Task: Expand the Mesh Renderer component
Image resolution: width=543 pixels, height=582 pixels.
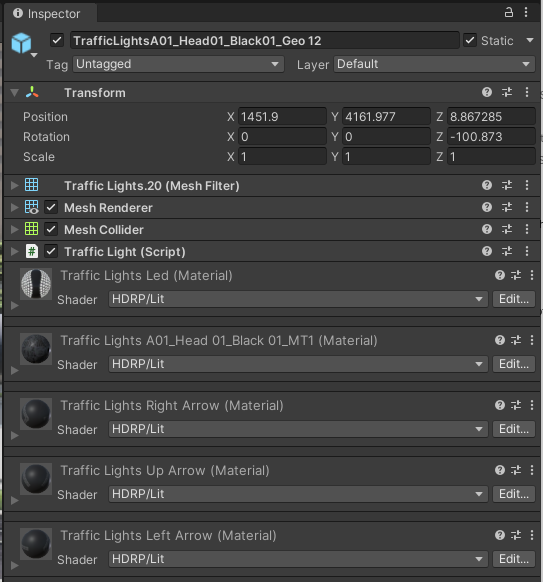Action: (14, 207)
